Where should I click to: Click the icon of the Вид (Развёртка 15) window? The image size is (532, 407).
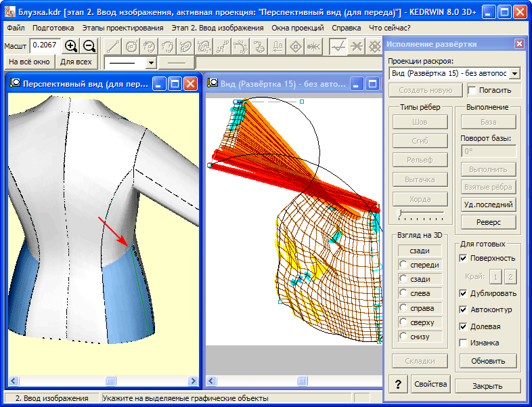coord(213,83)
